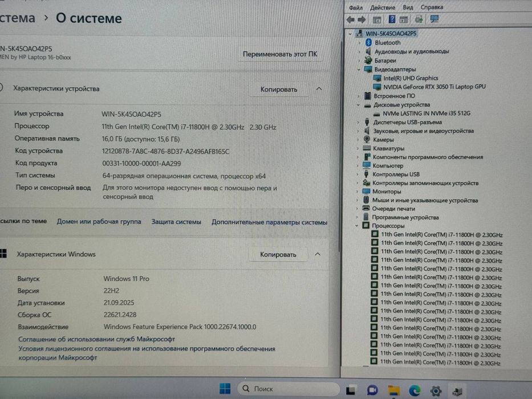Collapse the Дисковые устройства category
Image resolution: width=532 pixels, height=399 pixels.
click(358, 105)
